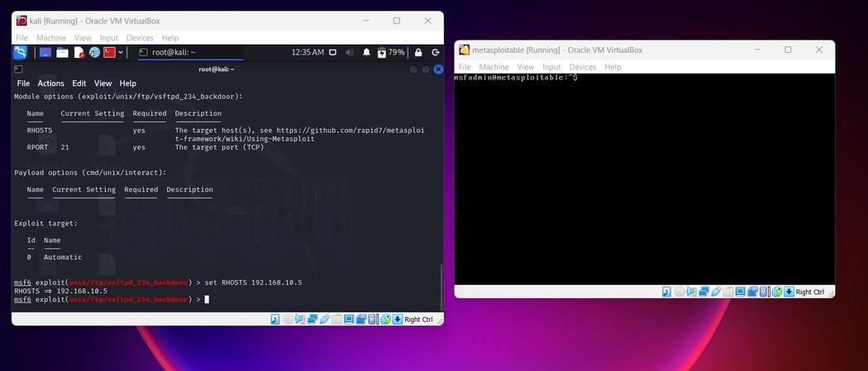The image size is (868, 371).
Task: Click recording icon in metasploitable status bar
Action: click(x=751, y=292)
